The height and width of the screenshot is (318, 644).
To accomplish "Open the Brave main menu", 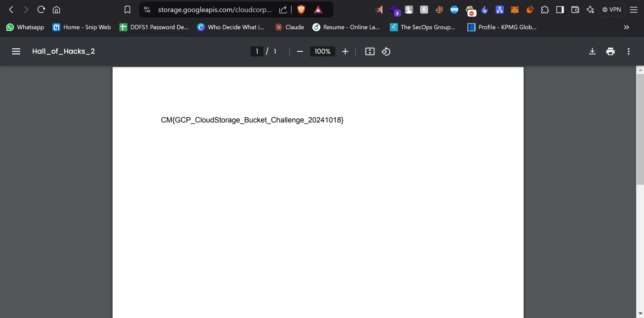I will [633, 10].
